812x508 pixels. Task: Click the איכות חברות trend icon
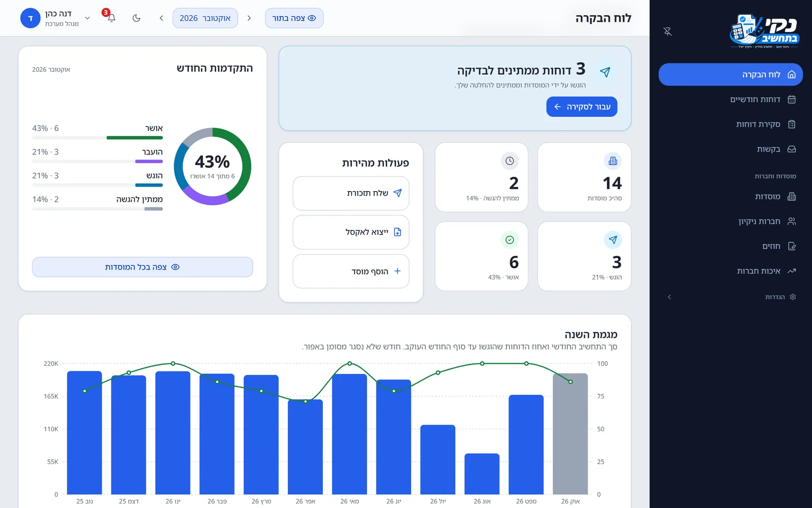pyautogui.click(x=792, y=271)
